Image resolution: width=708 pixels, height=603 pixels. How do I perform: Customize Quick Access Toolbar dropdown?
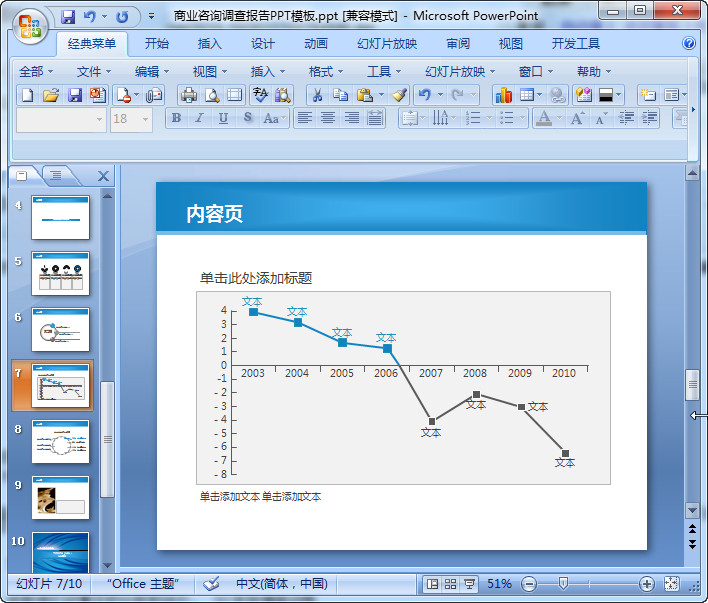point(151,17)
